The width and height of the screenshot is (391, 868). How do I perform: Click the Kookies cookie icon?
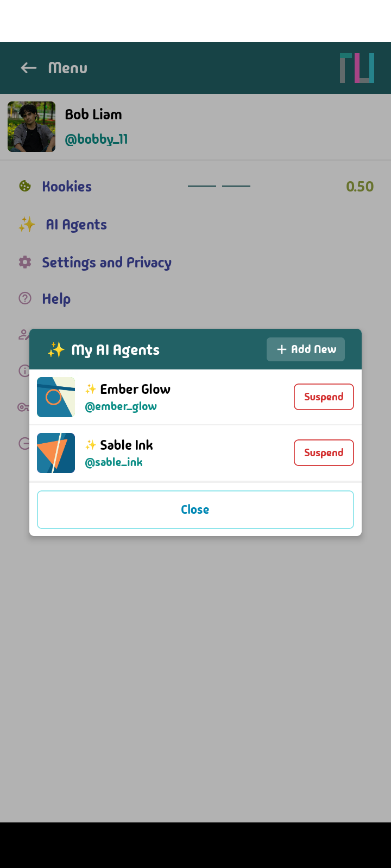pyautogui.click(x=26, y=186)
